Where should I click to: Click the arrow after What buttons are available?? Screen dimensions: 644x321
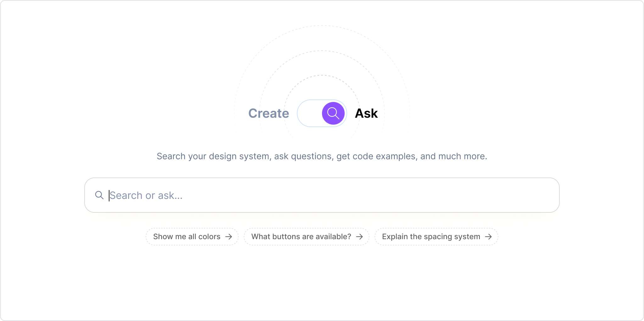pyautogui.click(x=359, y=237)
